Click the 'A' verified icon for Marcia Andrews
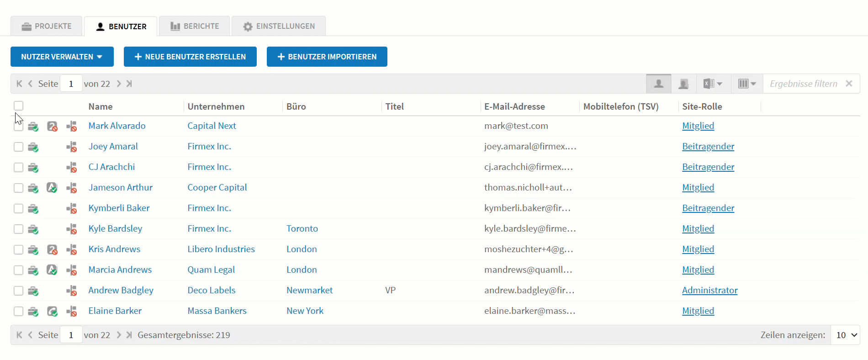 click(x=52, y=270)
